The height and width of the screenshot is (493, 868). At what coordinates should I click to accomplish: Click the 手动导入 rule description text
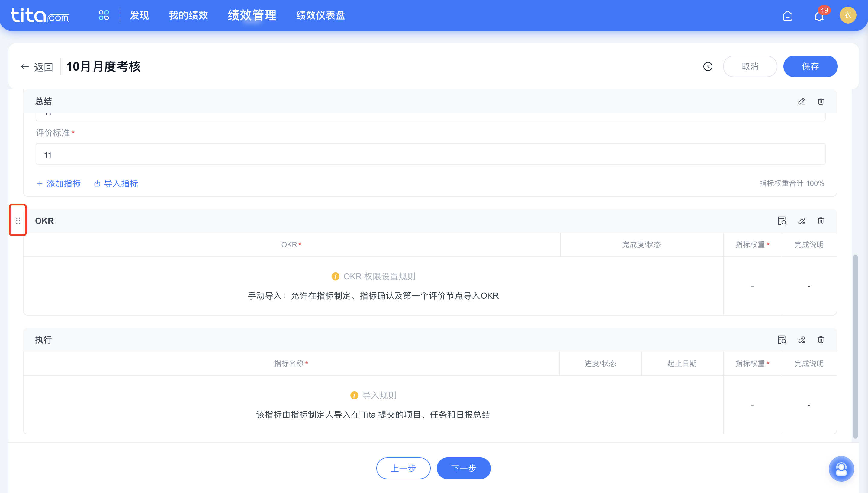tap(373, 296)
